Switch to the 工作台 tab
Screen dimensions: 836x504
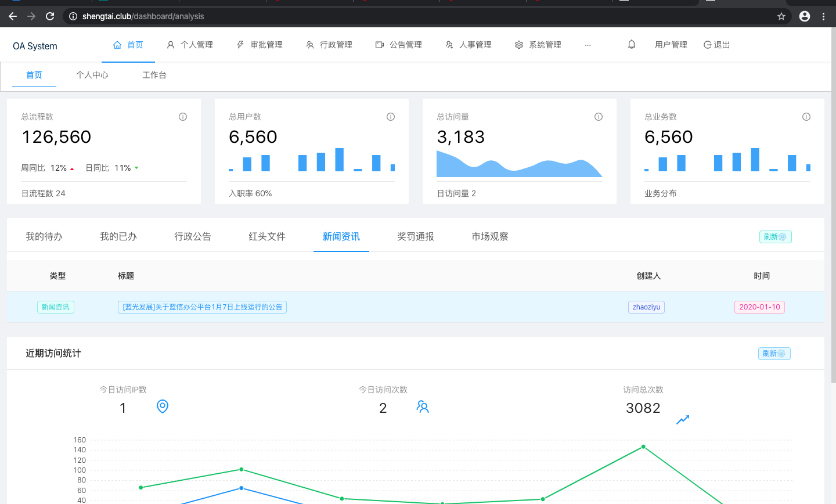[154, 74]
